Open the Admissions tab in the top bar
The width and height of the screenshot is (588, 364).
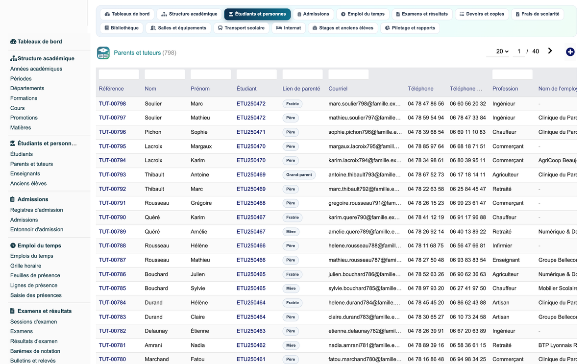point(313,14)
